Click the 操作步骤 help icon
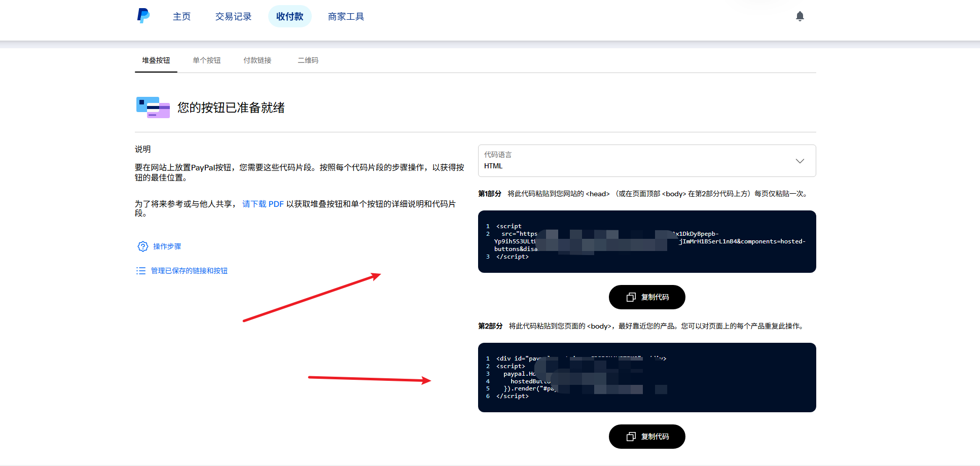Screen dimensions: 980x466 (143, 246)
